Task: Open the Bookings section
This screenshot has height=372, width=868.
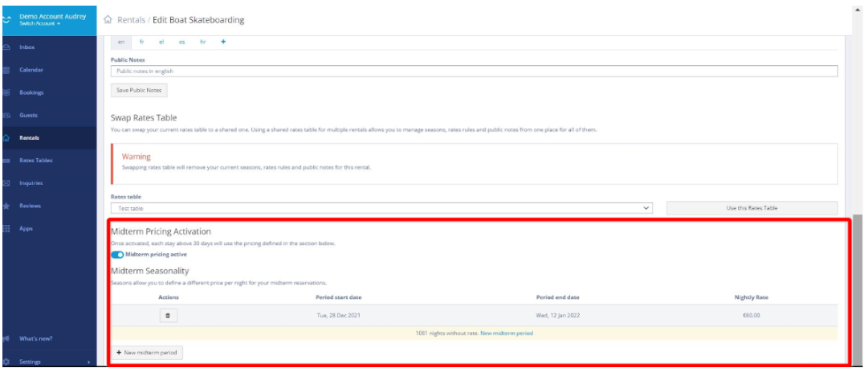Action: tap(31, 92)
